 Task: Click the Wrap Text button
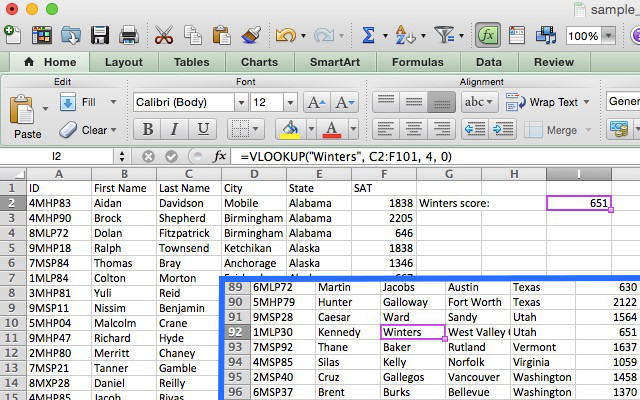(548, 102)
